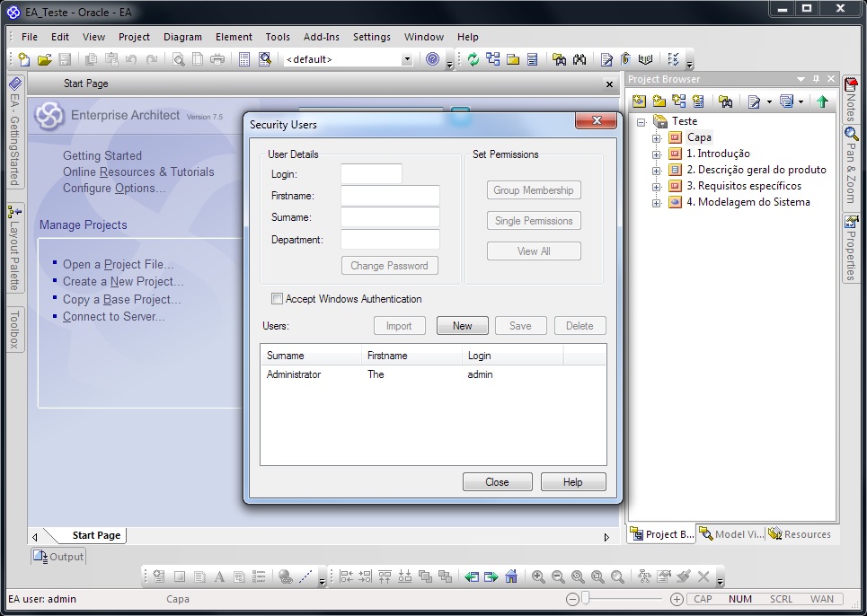Expand the Capa tree node

pos(657,138)
